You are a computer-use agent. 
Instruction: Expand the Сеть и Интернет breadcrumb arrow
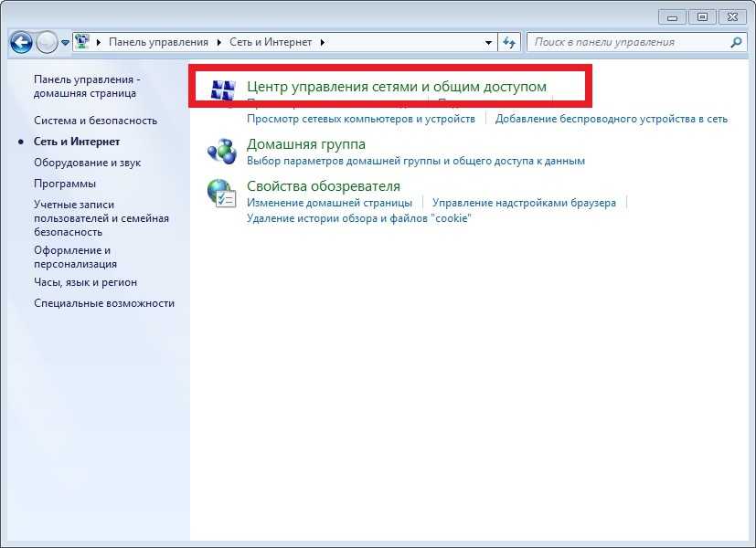323,42
